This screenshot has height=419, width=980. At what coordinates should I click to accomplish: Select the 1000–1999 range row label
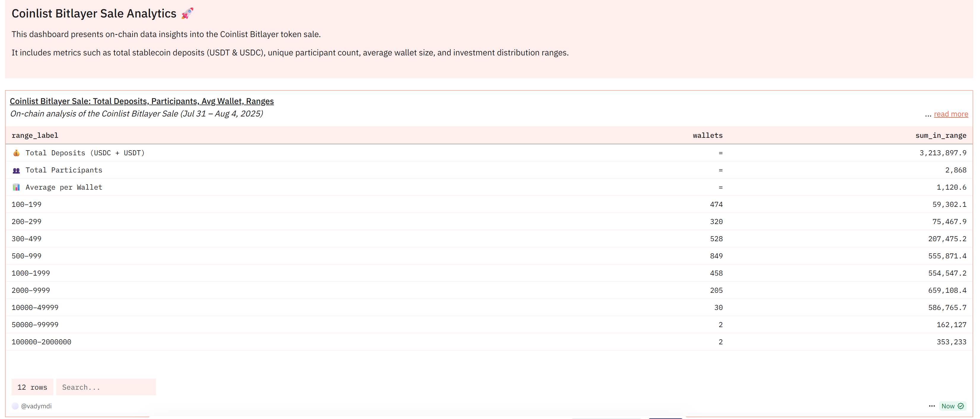pos(31,273)
